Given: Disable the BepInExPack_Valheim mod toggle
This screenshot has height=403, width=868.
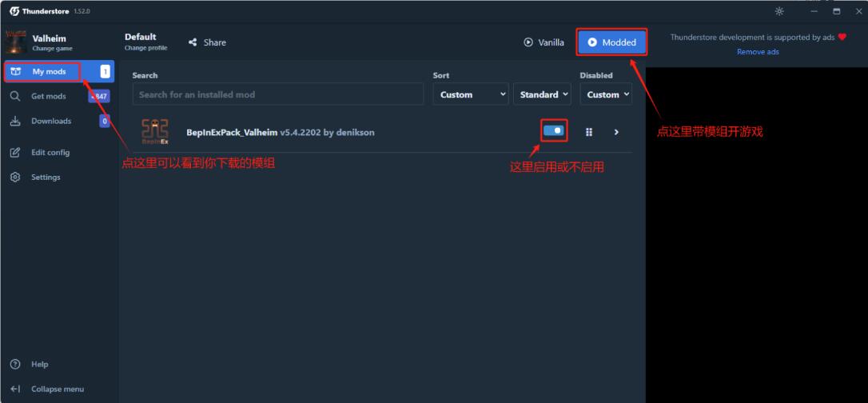Looking at the screenshot, I should click(x=554, y=131).
